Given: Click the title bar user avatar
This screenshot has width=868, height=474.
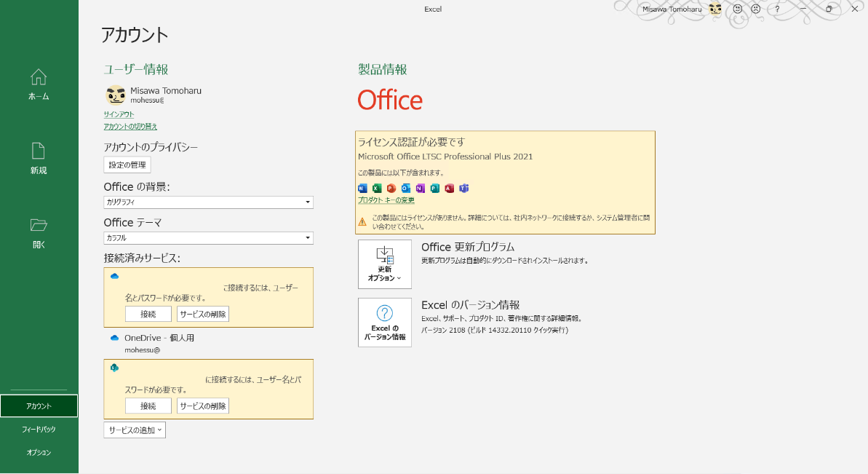Looking at the screenshot, I should [x=715, y=9].
